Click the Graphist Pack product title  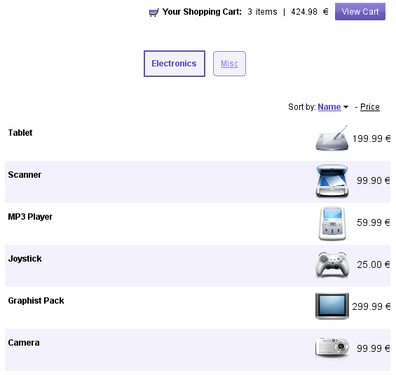coord(36,301)
